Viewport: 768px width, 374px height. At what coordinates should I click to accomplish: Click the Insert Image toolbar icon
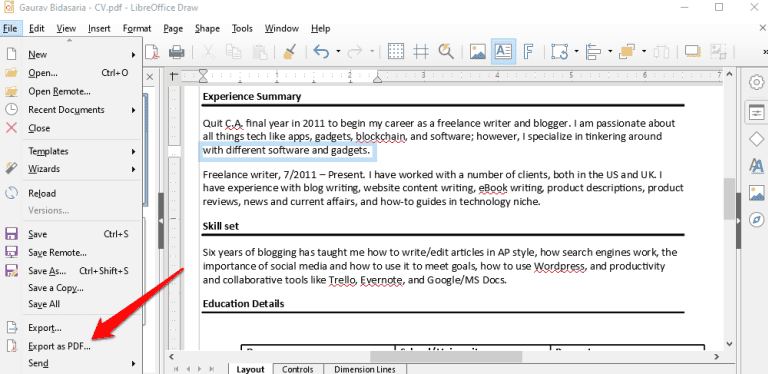[478, 51]
